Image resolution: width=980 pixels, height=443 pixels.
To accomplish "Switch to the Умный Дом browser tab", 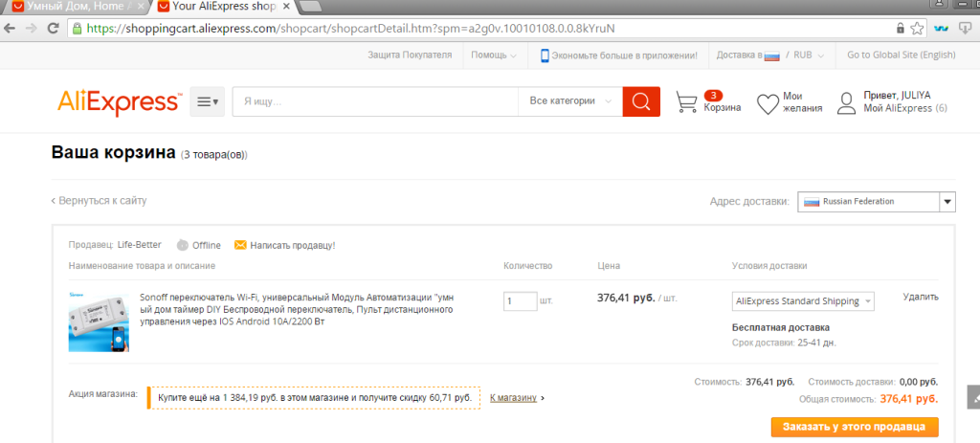I will point(78,7).
